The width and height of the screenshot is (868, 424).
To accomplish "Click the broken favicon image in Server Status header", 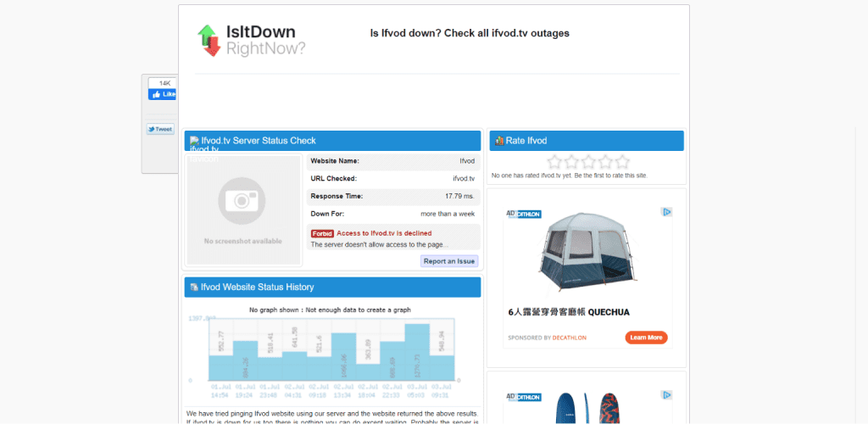I will point(194,141).
